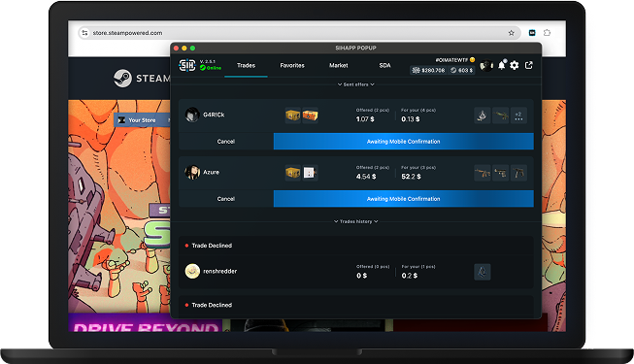Open the browser extensions puzzle icon
Image resolution: width=634 pixels, height=364 pixels.
pos(547,33)
